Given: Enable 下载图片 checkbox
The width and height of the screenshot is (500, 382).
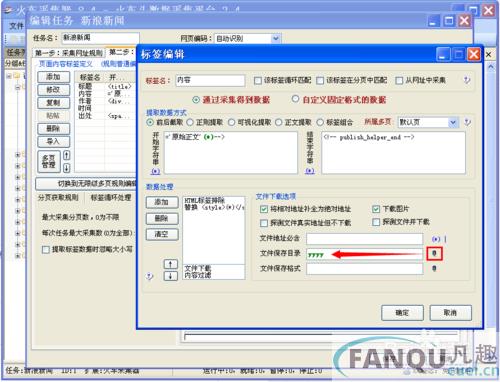Looking at the screenshot, I should click(x=376, y=209).
